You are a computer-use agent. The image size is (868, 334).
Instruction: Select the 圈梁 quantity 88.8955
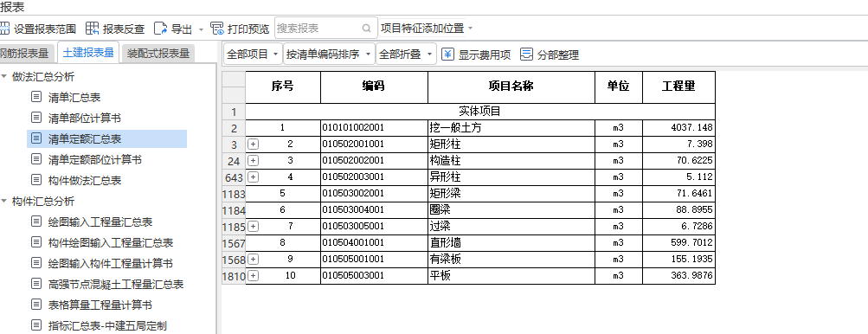coord(678,210)
